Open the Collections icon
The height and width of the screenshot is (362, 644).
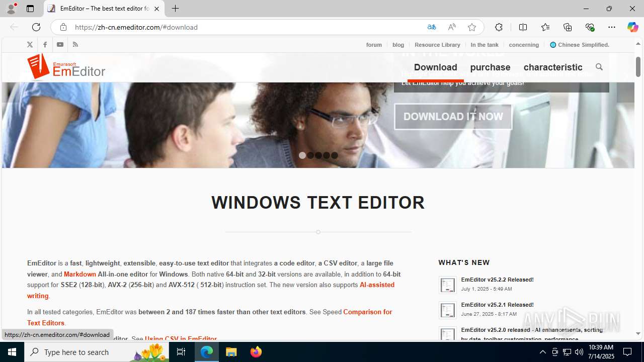(x=568, y=27)
